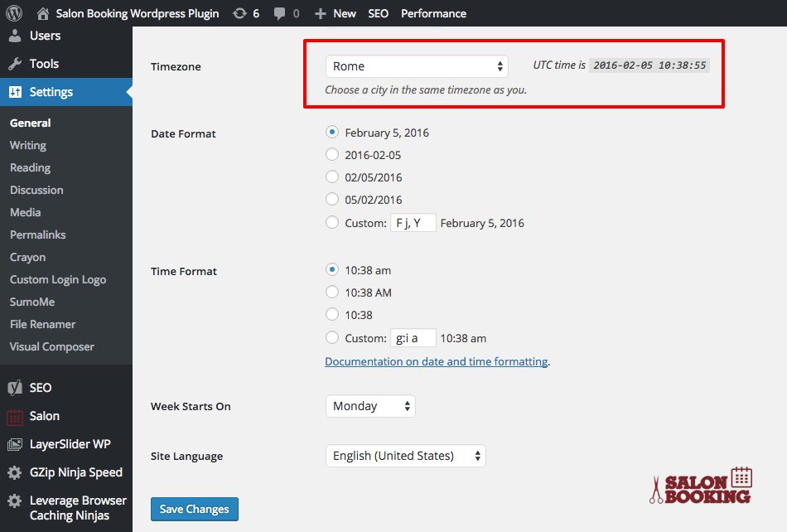The height and width of the screenshot is (532, 787).
Task: Click the GZip Ninja Speed gear icon
Action: 15,472
